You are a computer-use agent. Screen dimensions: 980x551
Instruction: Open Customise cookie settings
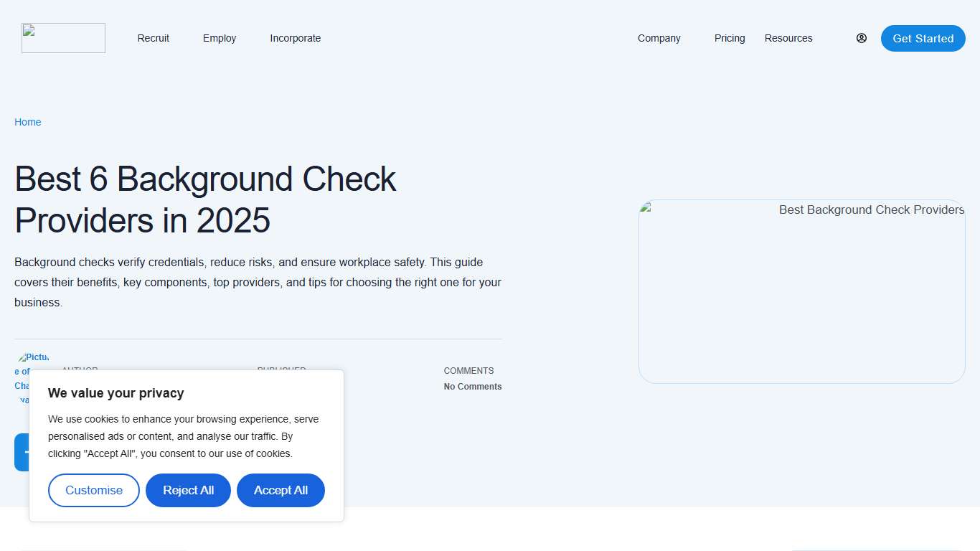[93, 490]
